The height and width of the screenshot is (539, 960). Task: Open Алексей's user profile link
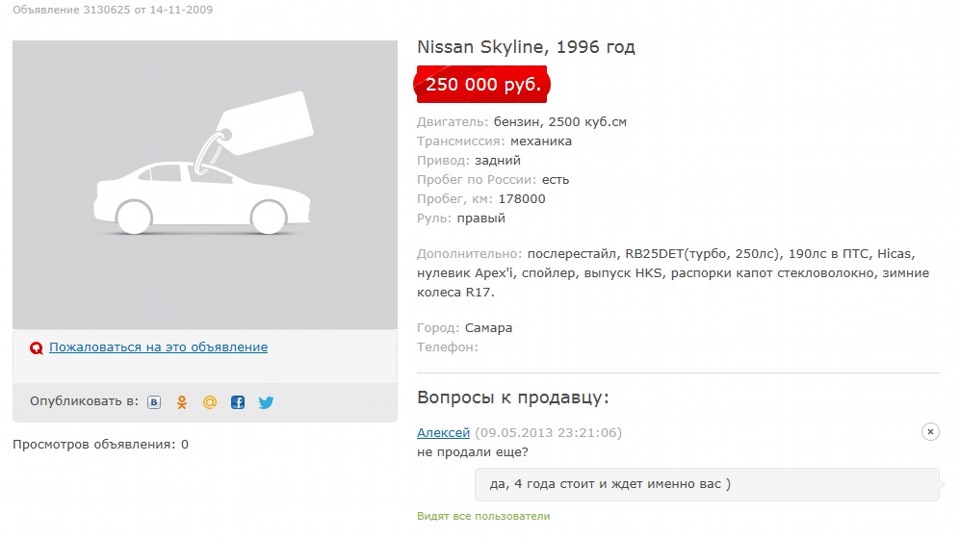[443, 432]
